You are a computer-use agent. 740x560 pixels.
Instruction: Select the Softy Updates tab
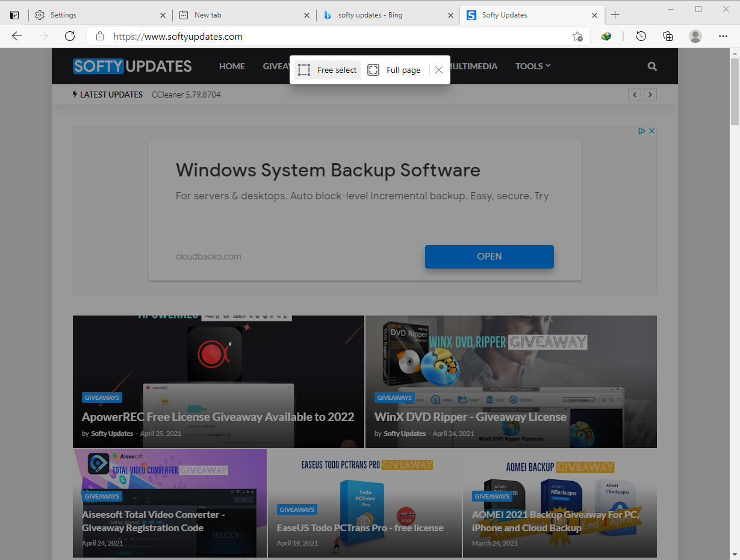[x=532, y=15]
